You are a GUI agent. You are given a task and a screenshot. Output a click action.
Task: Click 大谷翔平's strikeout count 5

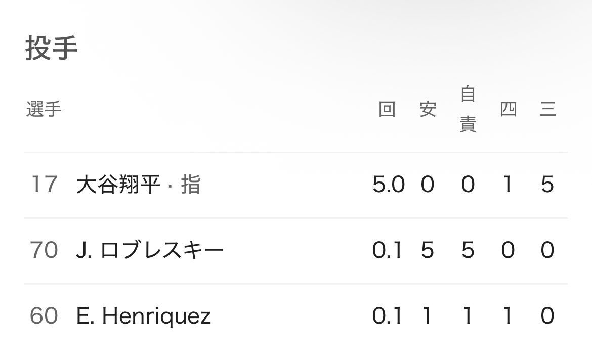tap(547, 185)
